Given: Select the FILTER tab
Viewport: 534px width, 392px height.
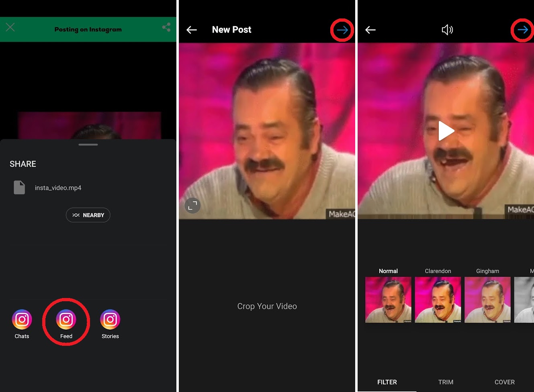Looking at the screenshot, I should pyautogui.click(x=387, y=382).
